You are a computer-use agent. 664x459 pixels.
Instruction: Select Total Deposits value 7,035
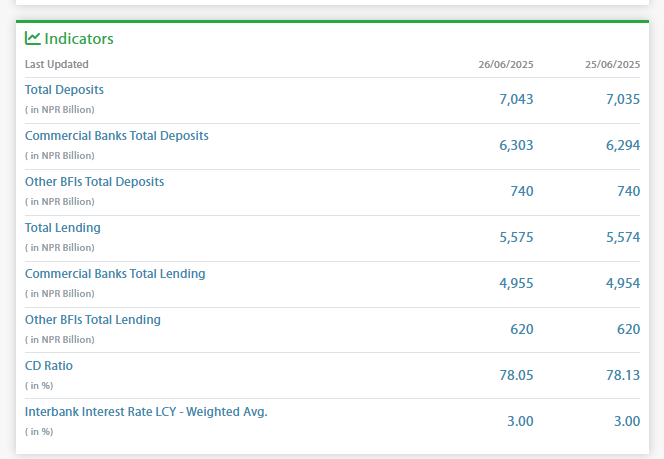coord(622,99)
